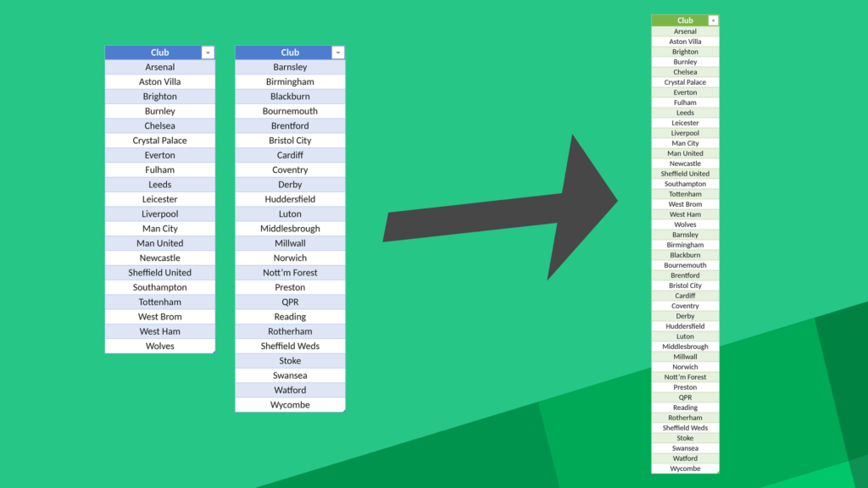Select Tottenham in the green combined table
This screenshot has width=868, height=488.
click(x=685, y=194)
